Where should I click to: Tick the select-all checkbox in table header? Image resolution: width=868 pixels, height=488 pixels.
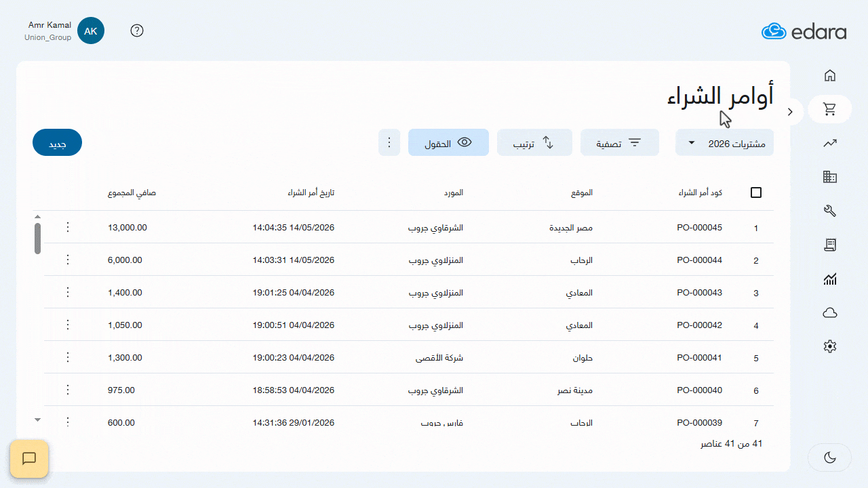(x=756, y=192)
